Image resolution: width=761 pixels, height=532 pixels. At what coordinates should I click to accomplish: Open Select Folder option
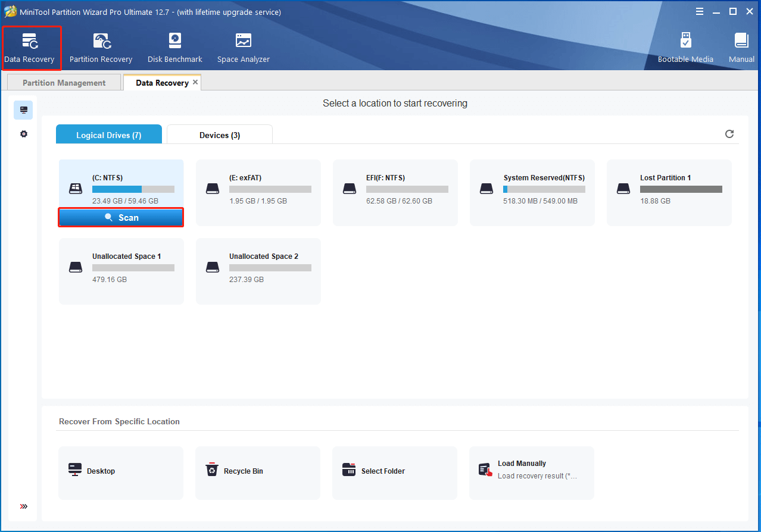[395, 473]
